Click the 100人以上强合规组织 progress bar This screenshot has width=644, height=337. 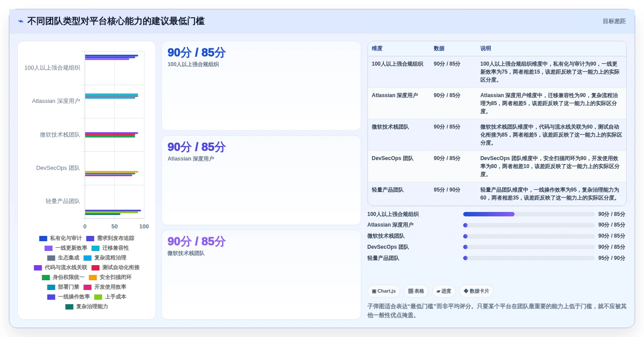pos(529,214)
